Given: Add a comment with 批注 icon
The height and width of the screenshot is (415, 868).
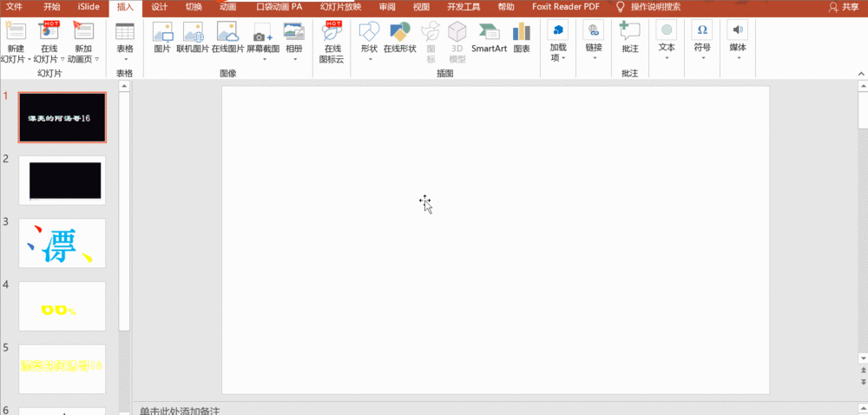Looking at the screenshot, I should click(x=630, y=30).
